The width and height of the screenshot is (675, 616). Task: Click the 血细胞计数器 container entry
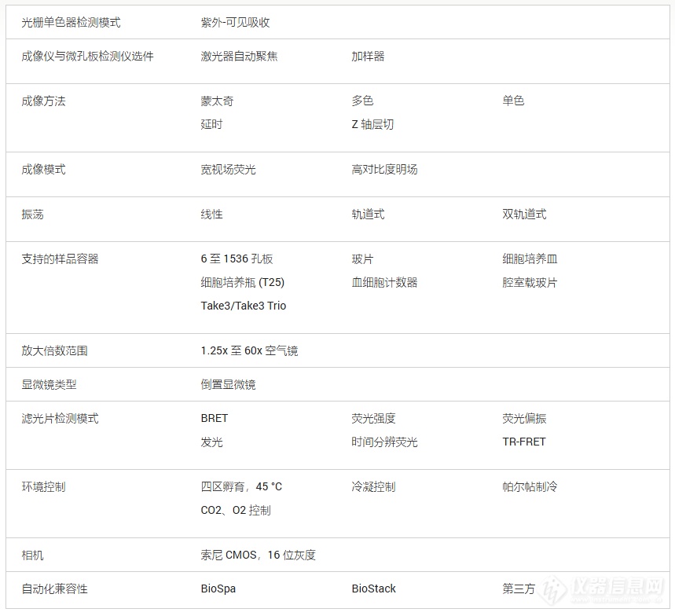pos(384,282)
